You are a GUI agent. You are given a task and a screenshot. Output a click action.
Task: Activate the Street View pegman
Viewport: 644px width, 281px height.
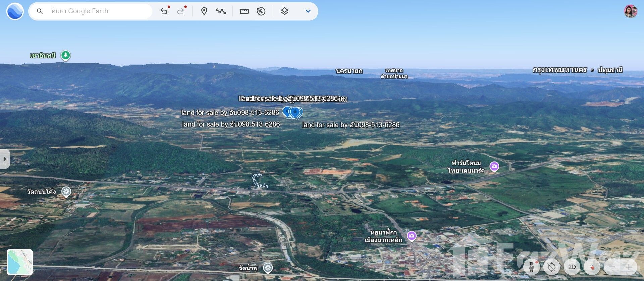pos(532,267)
